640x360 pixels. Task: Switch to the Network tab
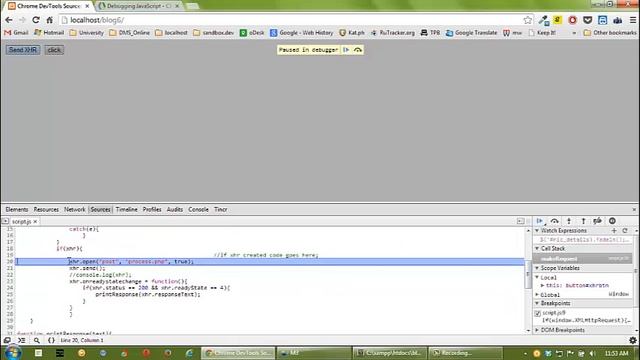tap(74, 209)
